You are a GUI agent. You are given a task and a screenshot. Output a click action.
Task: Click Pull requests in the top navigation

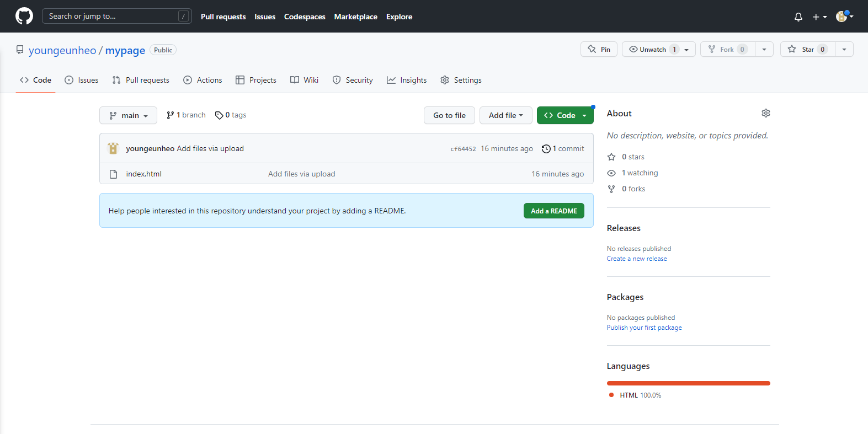(x=223, y=17)
